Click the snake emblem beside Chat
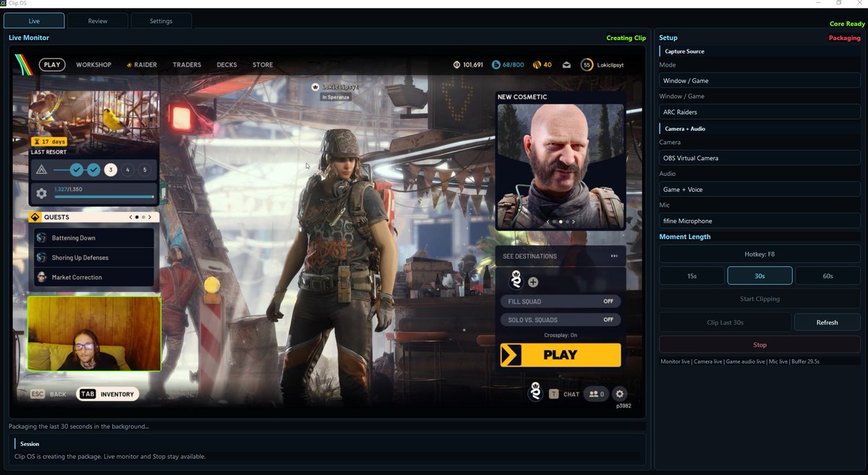 (535, 392)
